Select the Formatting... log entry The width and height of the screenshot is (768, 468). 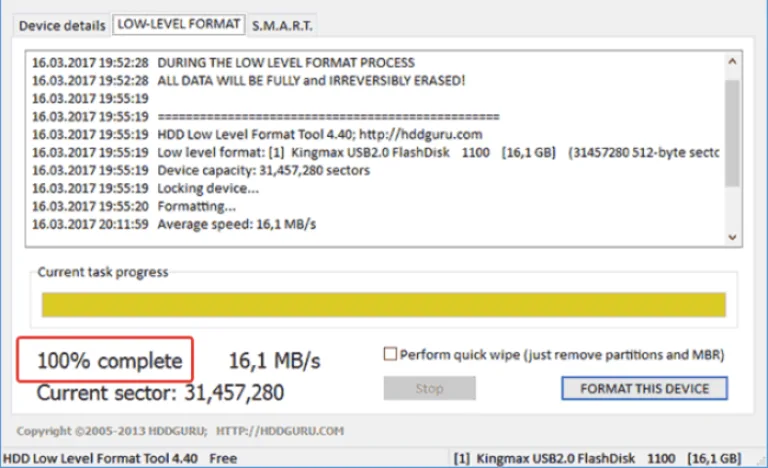click(134, 206)
